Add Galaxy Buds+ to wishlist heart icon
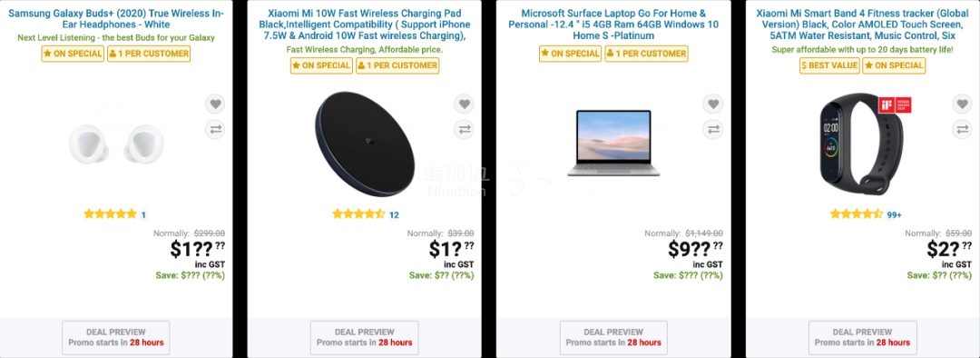 [x=214, y=104]
